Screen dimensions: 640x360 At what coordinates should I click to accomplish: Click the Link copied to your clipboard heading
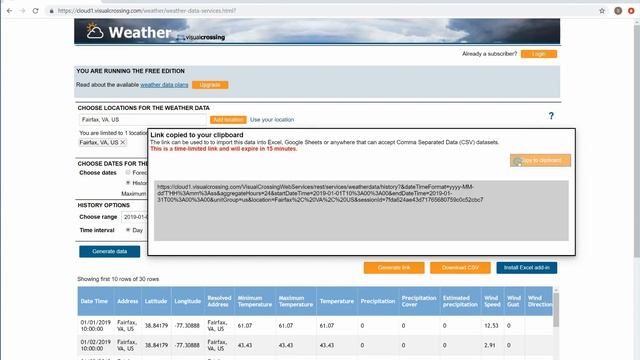tap(197, 135)
